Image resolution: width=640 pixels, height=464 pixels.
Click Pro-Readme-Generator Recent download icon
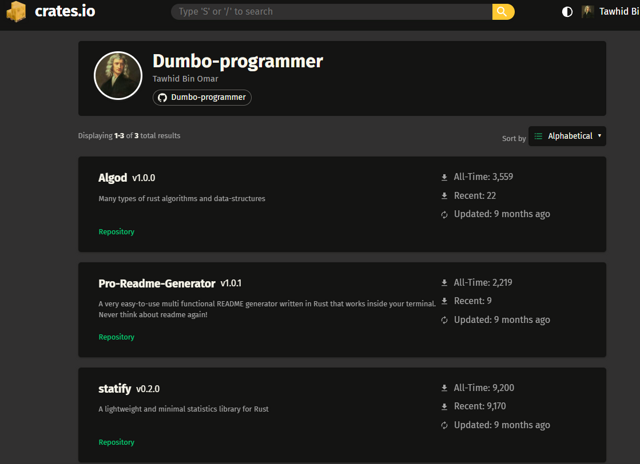click(444, 301)
